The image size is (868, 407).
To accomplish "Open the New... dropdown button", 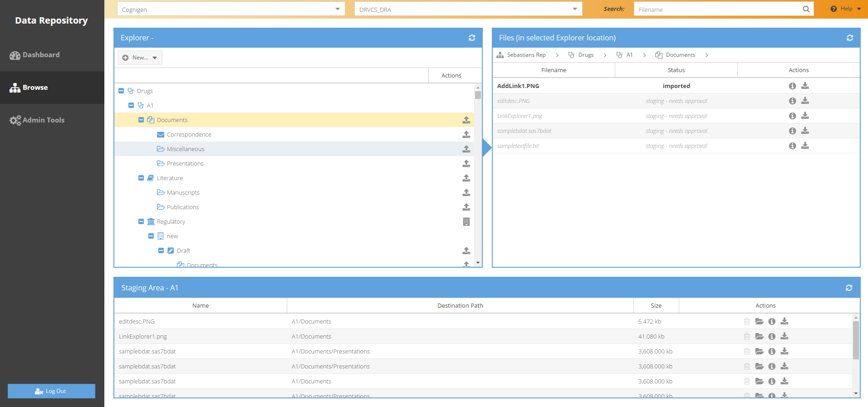I will point(140,58).
